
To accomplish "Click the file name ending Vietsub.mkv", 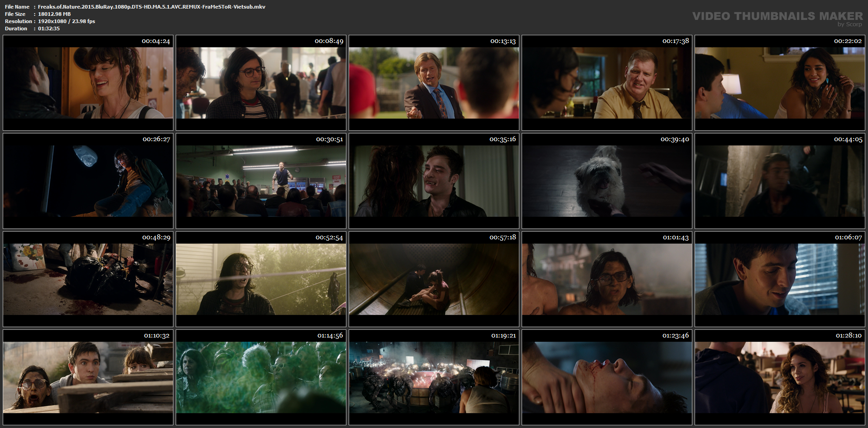I will 152,7.
